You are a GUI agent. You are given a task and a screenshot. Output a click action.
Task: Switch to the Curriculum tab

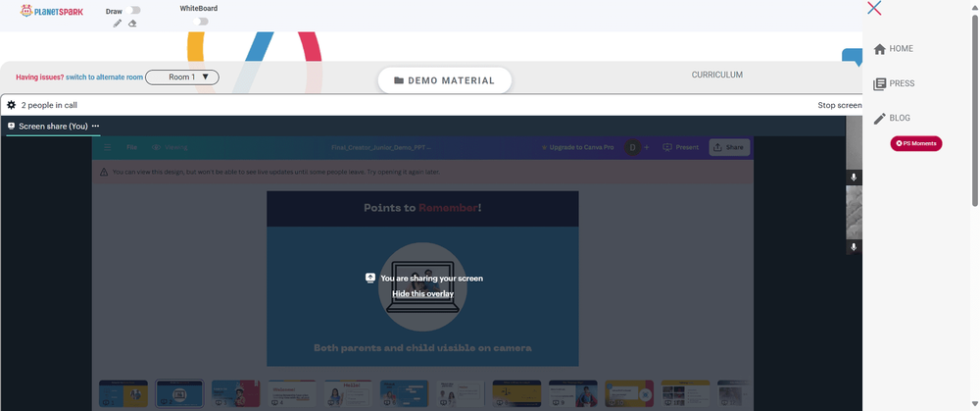717,76
